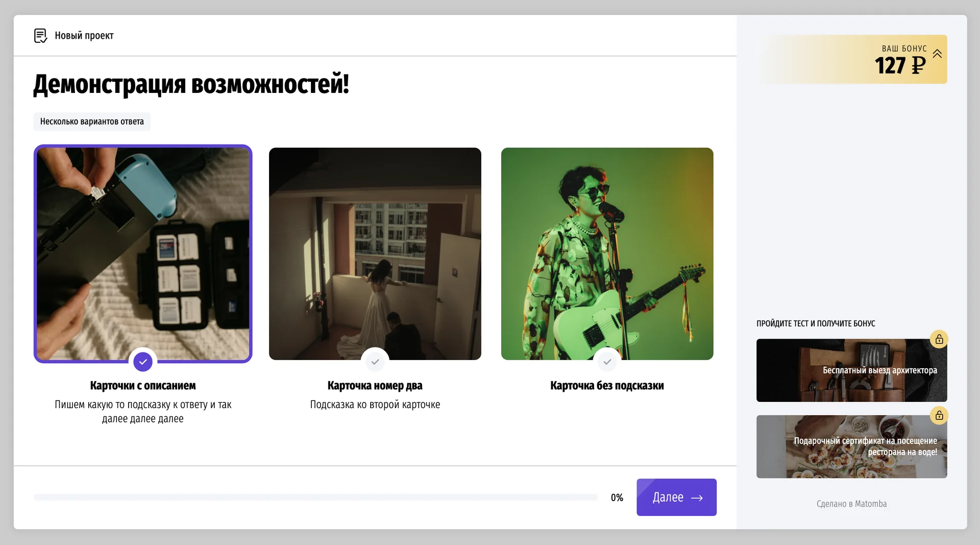Check the Карточка без подсказки checkmark
980x545 pixels.
(x=607, y=362)
